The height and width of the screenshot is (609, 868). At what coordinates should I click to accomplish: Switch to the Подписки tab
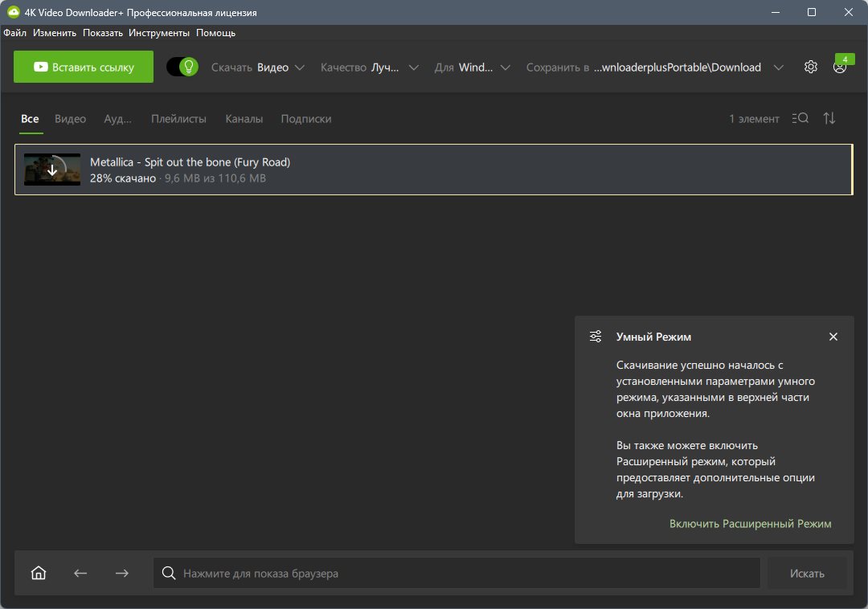[306, 118]
